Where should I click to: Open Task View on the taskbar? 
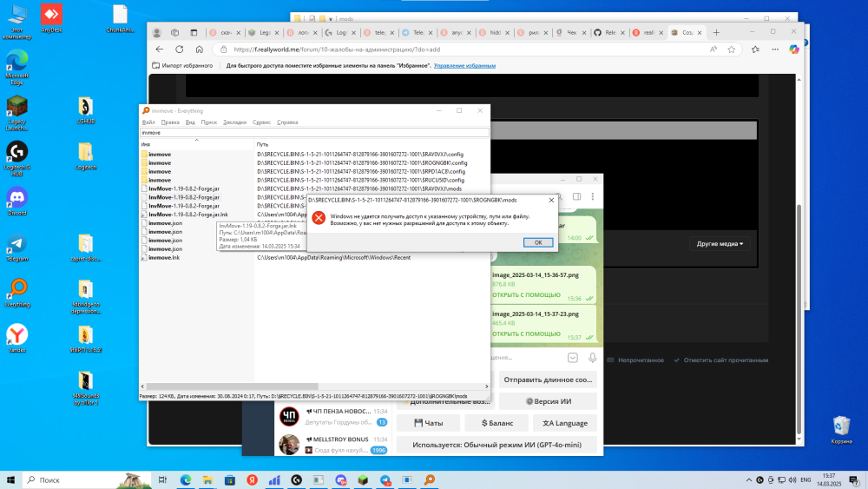162,479
